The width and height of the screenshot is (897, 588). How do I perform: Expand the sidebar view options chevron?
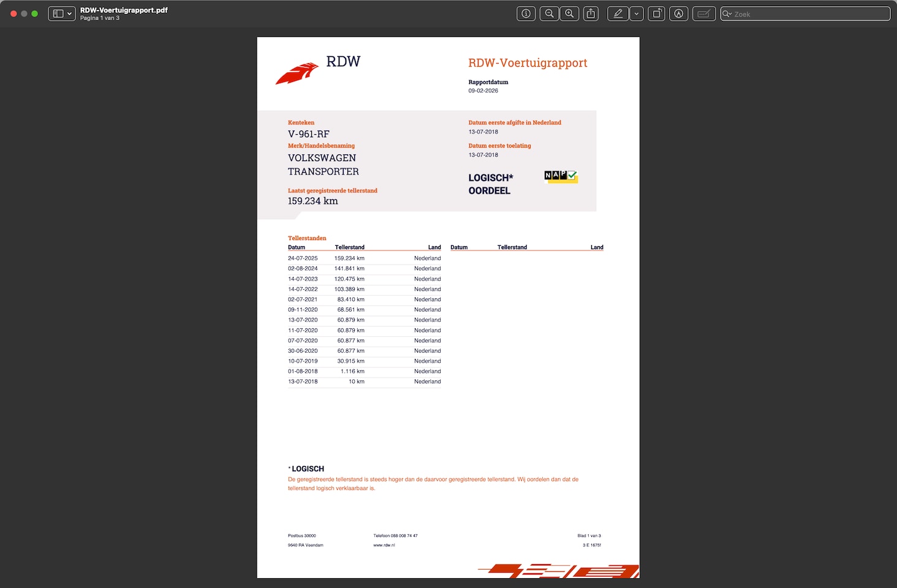(x=70, y=13)
